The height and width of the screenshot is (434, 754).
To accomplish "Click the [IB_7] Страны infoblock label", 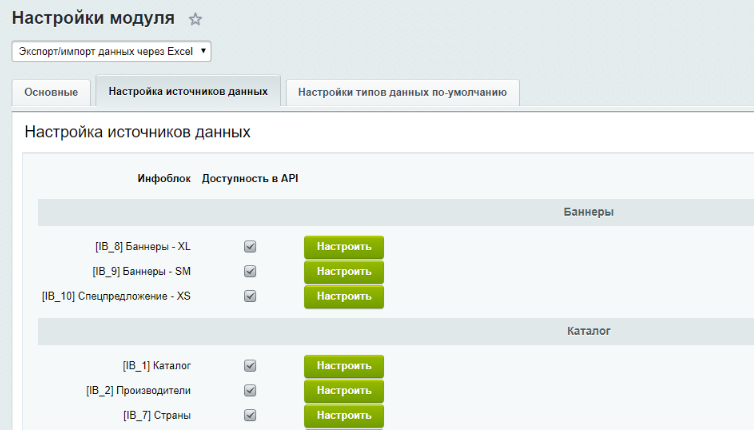I will pyautogui.click(x=157, y=415).
